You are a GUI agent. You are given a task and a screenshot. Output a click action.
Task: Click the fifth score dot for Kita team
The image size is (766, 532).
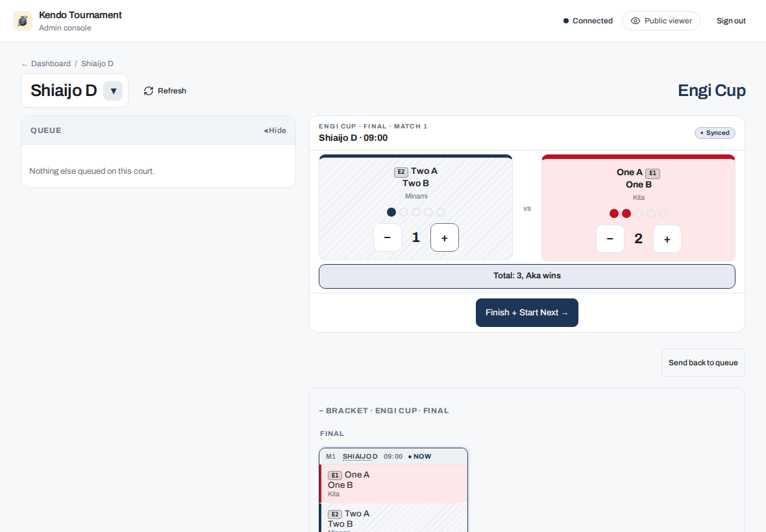click(663, 213)
